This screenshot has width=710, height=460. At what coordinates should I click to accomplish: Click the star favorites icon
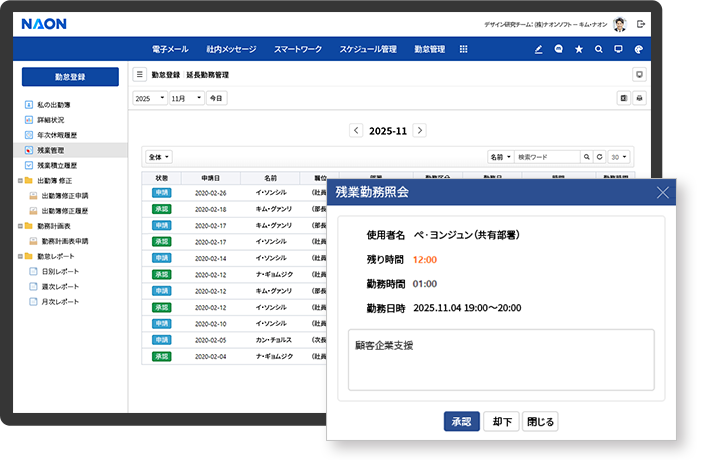click(x=579, y=49)
